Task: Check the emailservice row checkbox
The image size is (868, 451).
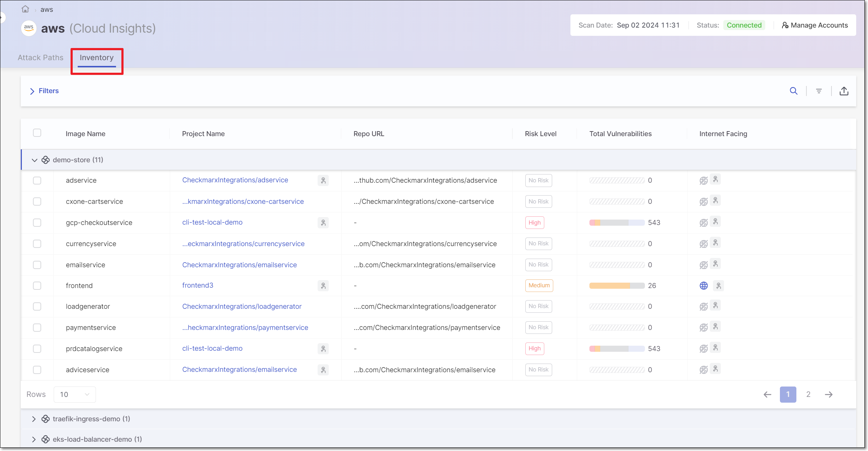Action: 37,265
